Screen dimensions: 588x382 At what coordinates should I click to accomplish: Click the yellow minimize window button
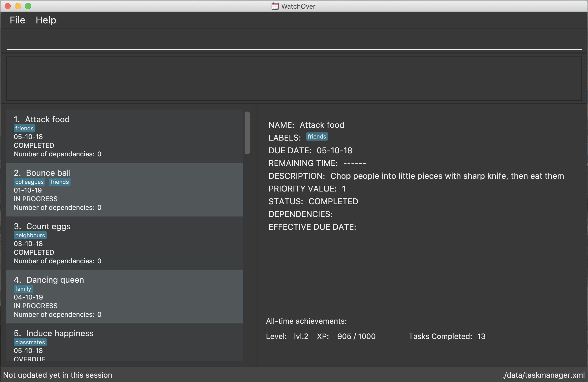point(18,6)
